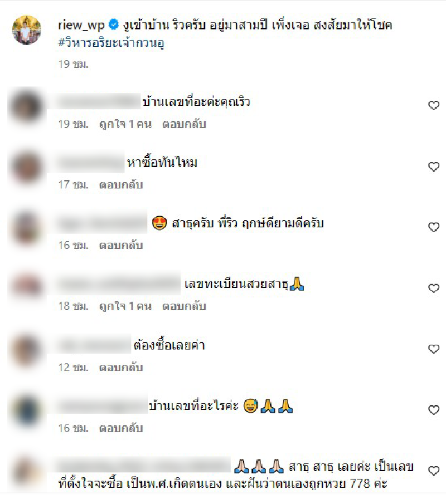
Task: Like the comment "บ้านเลขที่อะค่ะคุณริว"
Action: [x=434, y=105]
